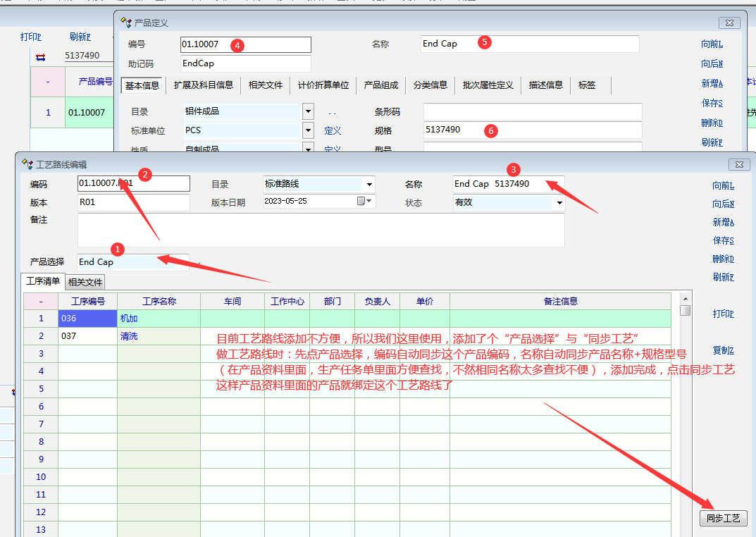This screenshot has width=756, height=537.
Task: Expand the 状态 dropdown showing 有效
Action: tap(559, 203)
